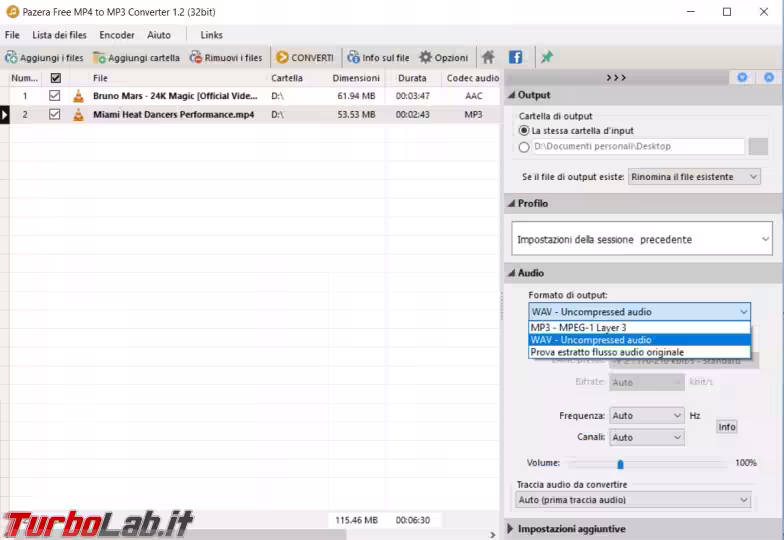
Task: Click the 00:06:30 total duration
Action: [413, 520]
